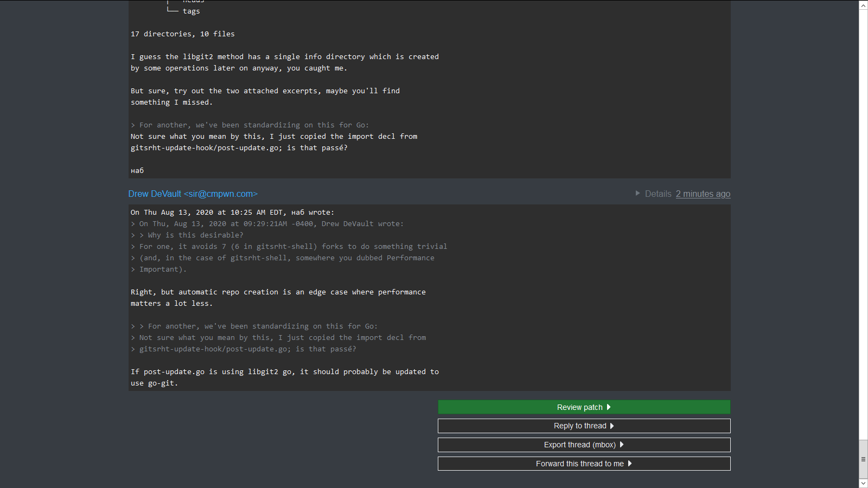This screenshot has width=868, height=488.
Task: Click the quoted 'Why is this desirable?' line
Action: (x=195, y=235)
